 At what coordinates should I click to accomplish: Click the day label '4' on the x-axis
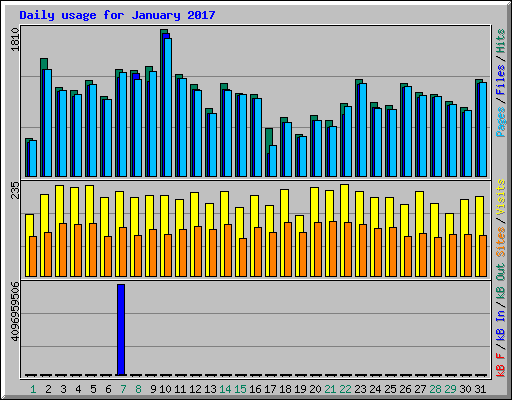78,389
